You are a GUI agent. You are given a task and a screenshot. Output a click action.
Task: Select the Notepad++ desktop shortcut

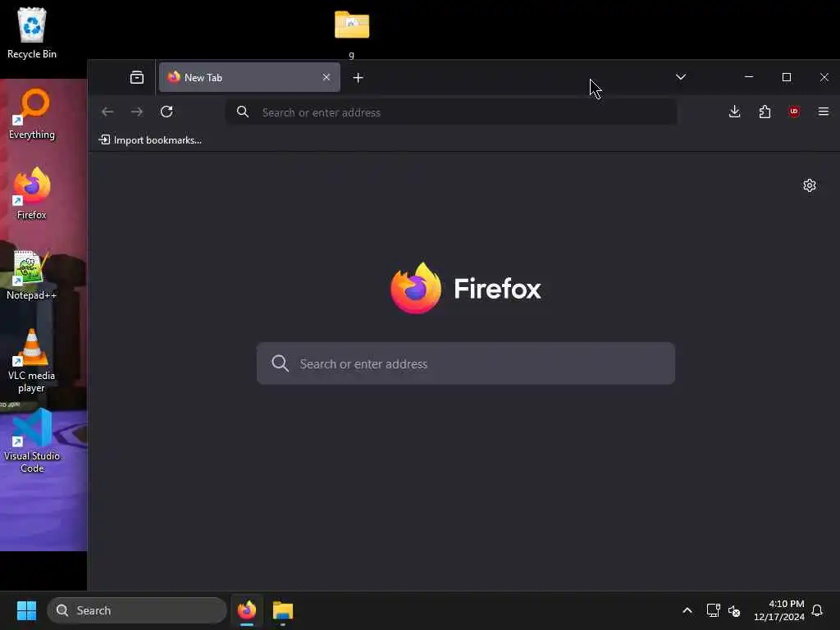[x=32, y=274]
